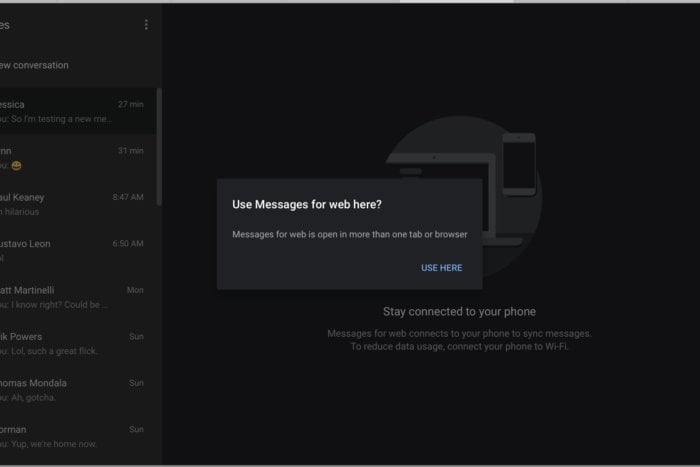
Task: Open the Jessica conversation from 27 min ago
Action: 78,111
